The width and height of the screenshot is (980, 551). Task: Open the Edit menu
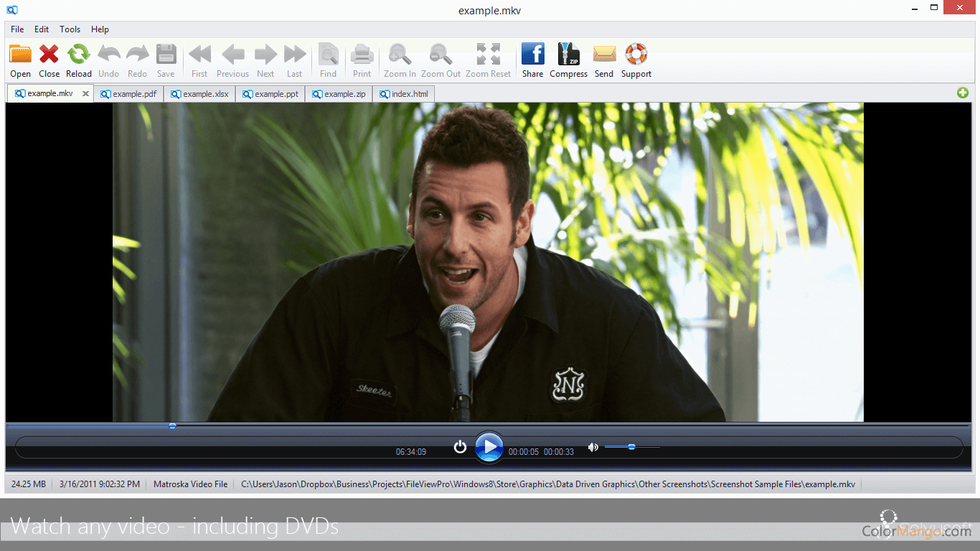42,29
